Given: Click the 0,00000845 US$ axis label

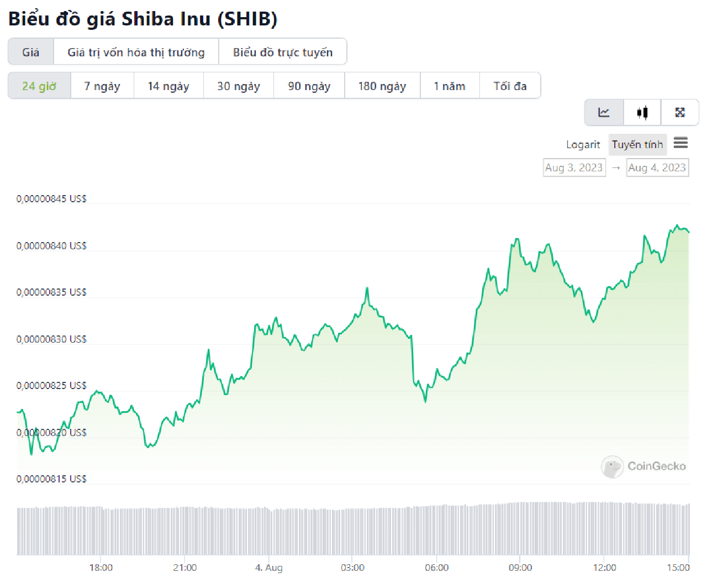Looking at the screenshot, I should point(51,199).
